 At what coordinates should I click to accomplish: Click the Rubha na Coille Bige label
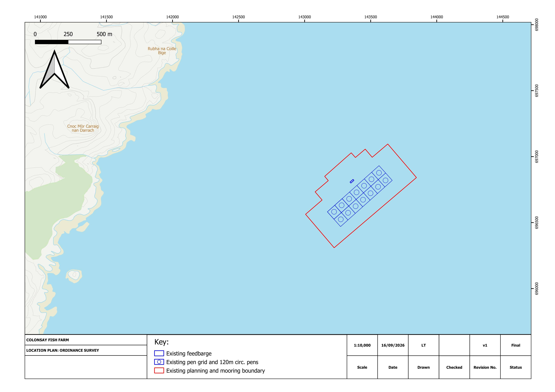[162, 51]
